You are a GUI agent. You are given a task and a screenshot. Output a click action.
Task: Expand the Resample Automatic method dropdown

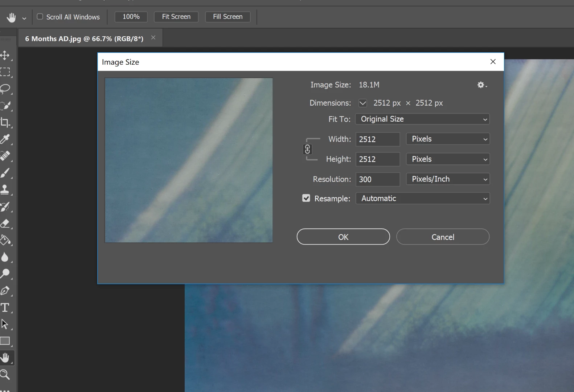[x=423, y=199]
